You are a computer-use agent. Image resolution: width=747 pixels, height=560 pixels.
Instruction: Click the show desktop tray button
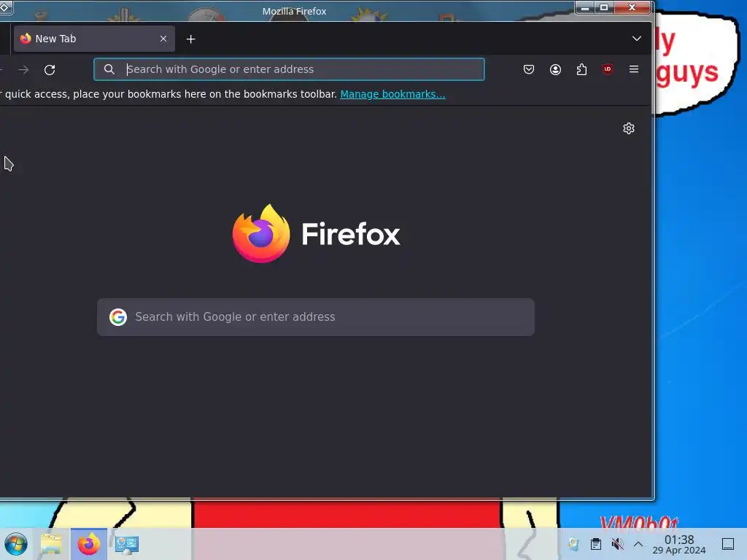tap(728, 544)
